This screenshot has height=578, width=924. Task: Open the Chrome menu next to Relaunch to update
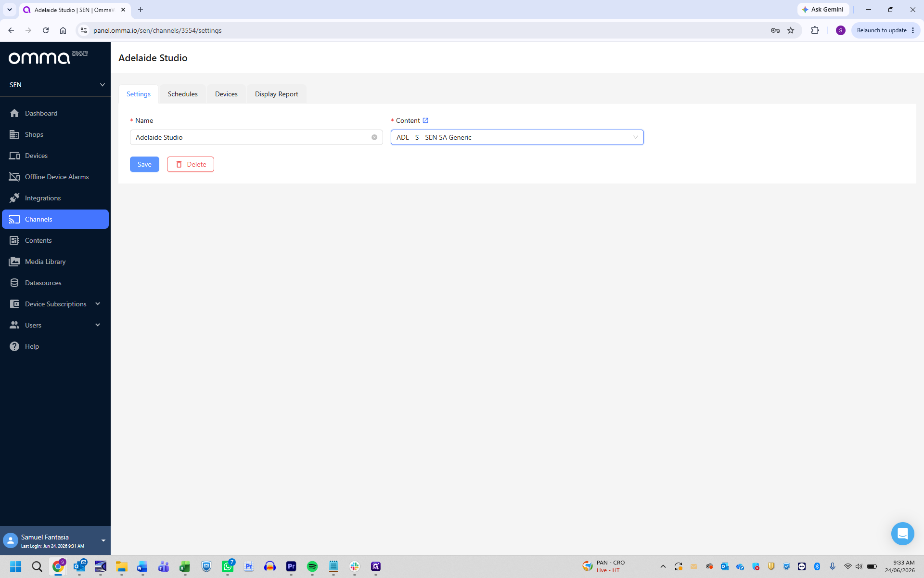pos(913,30)
